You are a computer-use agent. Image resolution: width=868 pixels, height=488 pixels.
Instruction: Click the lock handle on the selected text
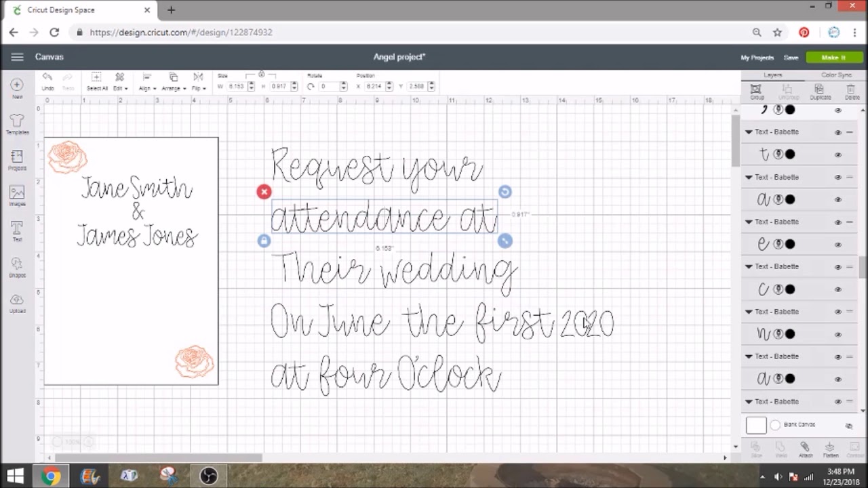coord(264,241)
